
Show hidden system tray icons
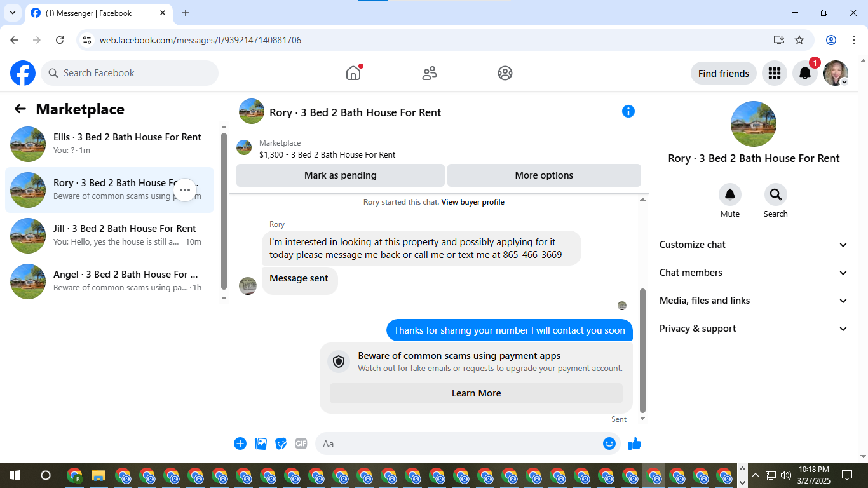click(756, 475)
